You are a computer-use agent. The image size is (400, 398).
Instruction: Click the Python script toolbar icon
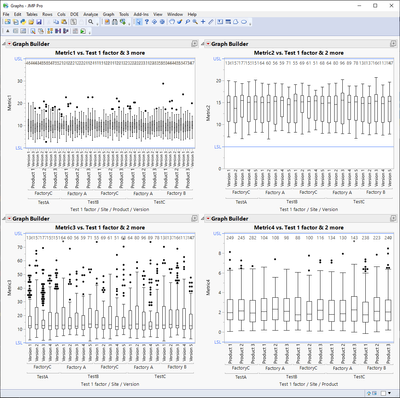(x=23, y=22)
